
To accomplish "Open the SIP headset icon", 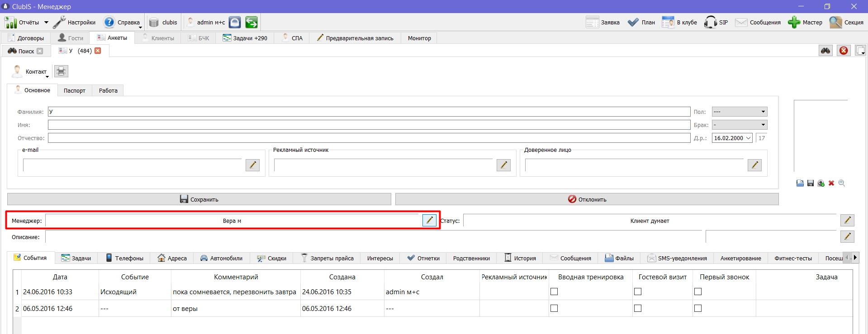I will pos(710,22).
